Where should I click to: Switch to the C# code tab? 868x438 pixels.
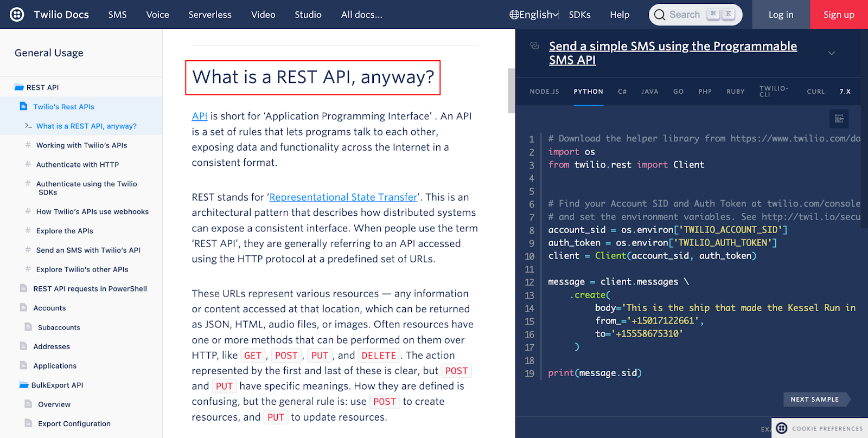pos(622,92)
